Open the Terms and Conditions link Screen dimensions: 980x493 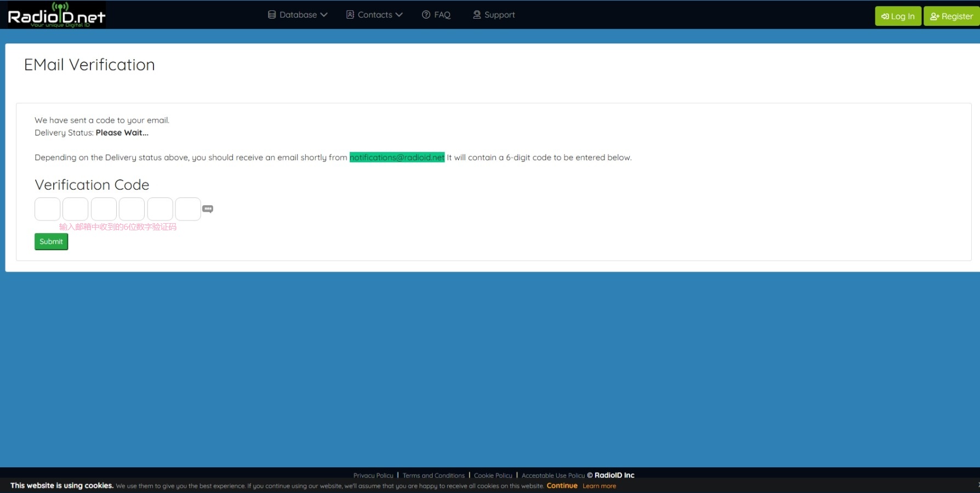coord(434,475)
